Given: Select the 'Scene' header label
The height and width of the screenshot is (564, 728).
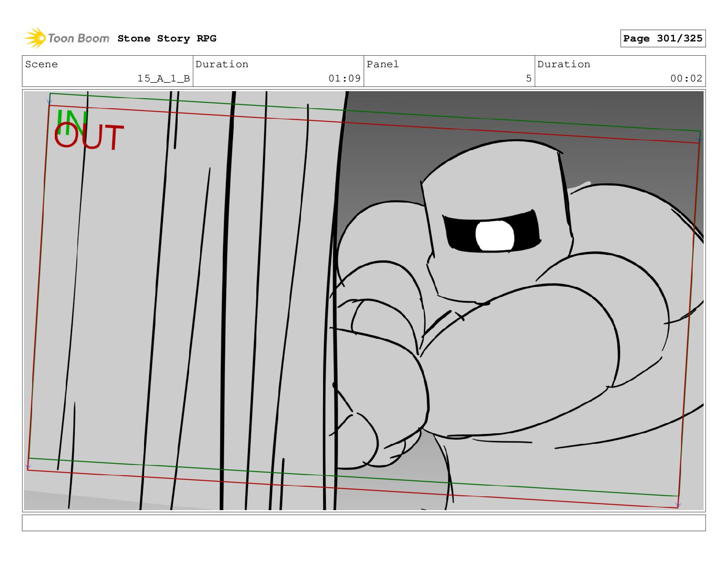Looking at the screenshot, I should (42, 64).
